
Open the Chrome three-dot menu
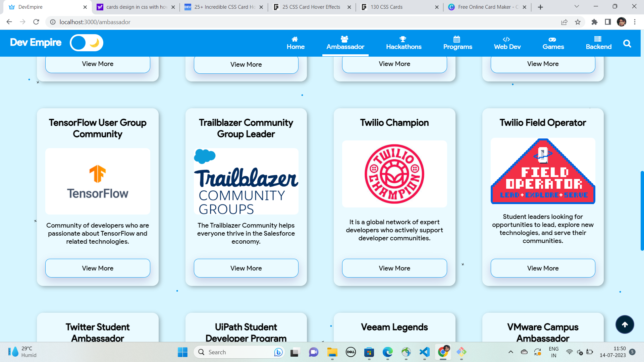[635, 22]
